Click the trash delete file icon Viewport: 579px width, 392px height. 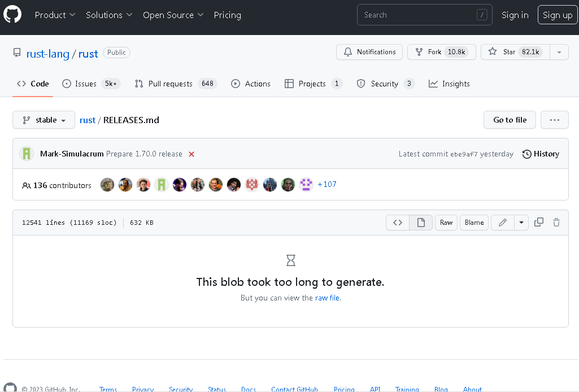coord(556,222)
